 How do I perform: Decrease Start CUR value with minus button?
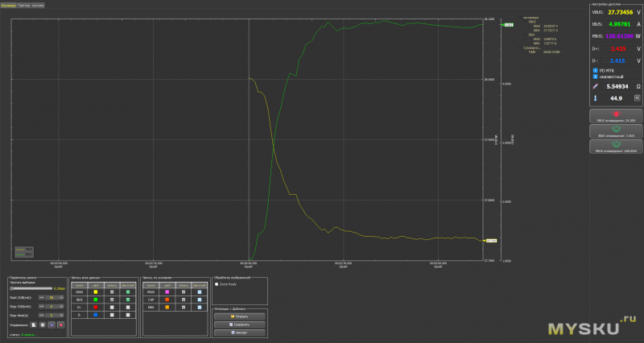(41, 297)
